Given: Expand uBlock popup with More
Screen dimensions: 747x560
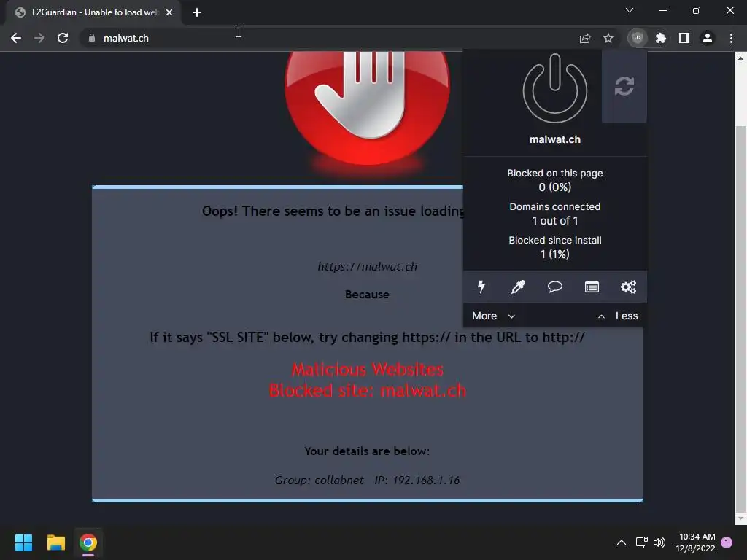Looking at the screenshot, I should [x=494, y=316].
